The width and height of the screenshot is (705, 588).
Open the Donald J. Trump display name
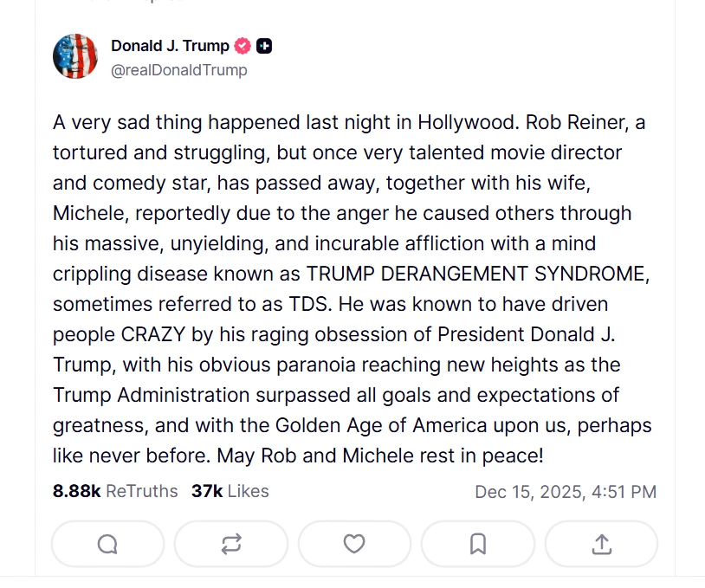(x=170, y=46)
